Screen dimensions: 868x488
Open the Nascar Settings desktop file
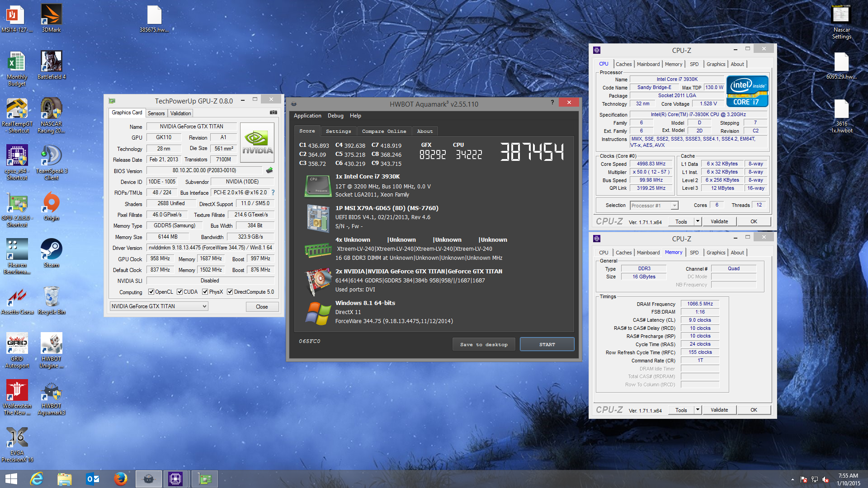pyautogui.click(x=841, y=21)
